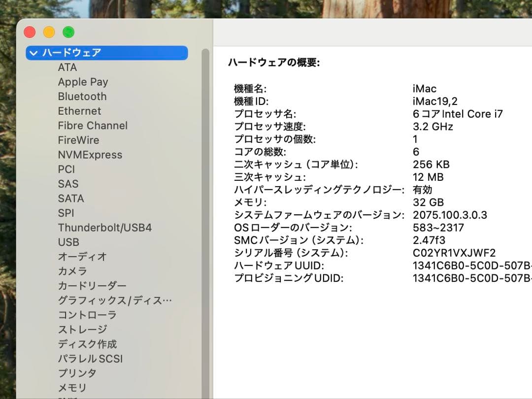Select PCI in the hardware list

tap(66, 169)
